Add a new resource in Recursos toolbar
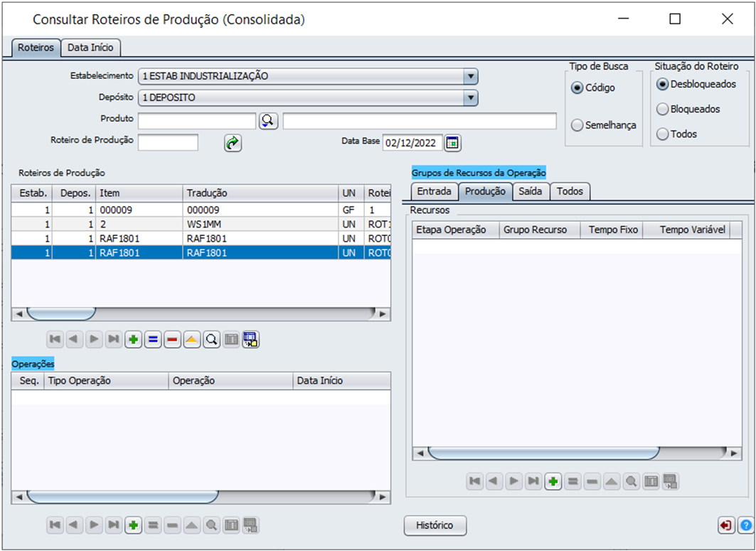 [553, 481]
